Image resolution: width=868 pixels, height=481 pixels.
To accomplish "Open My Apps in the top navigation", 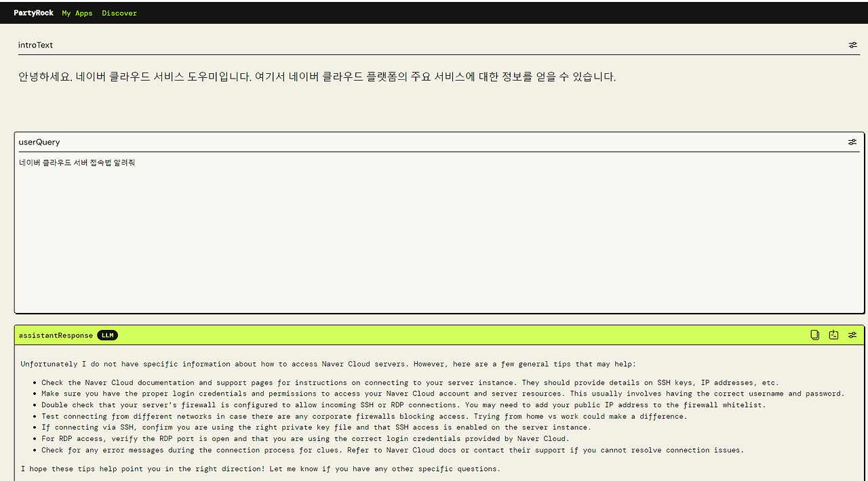I will point(77,12).
